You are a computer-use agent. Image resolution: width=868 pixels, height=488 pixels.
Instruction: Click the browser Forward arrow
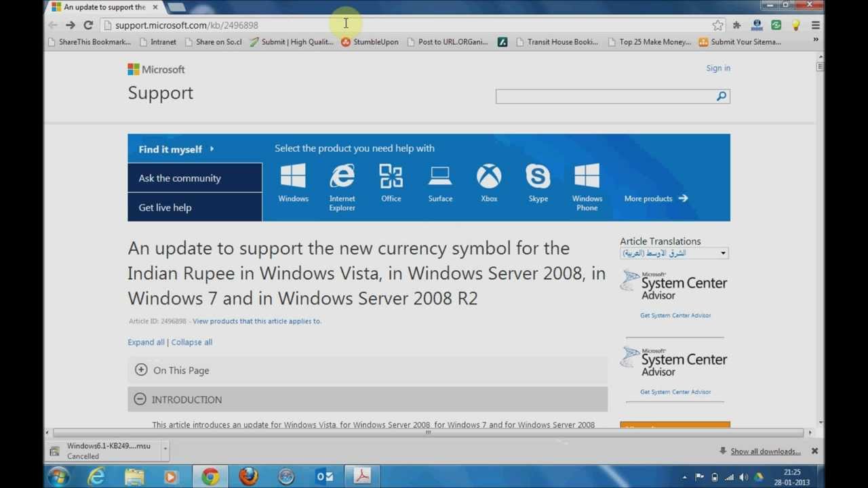71,25
